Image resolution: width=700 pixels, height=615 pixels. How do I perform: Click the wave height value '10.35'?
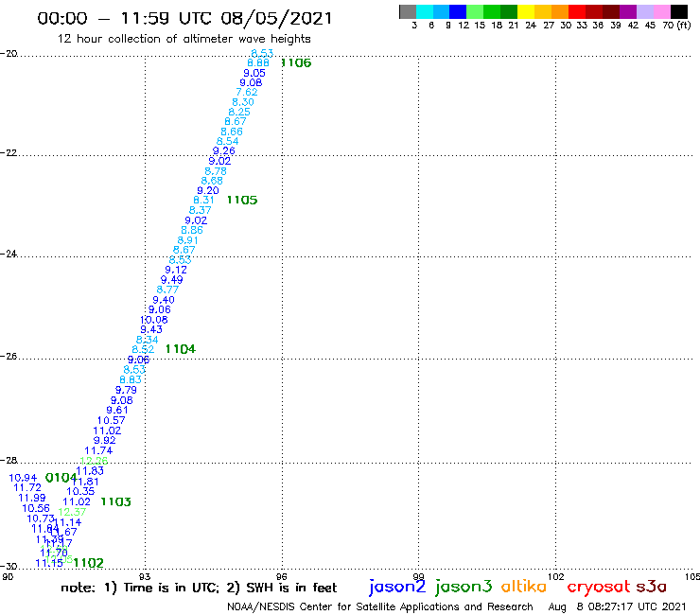(x=80, y=491)
